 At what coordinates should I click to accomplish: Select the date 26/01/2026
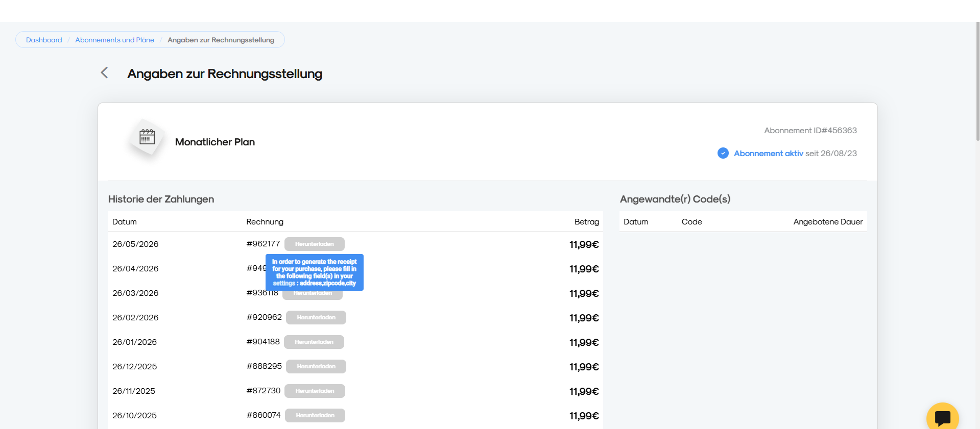(134, 342)
